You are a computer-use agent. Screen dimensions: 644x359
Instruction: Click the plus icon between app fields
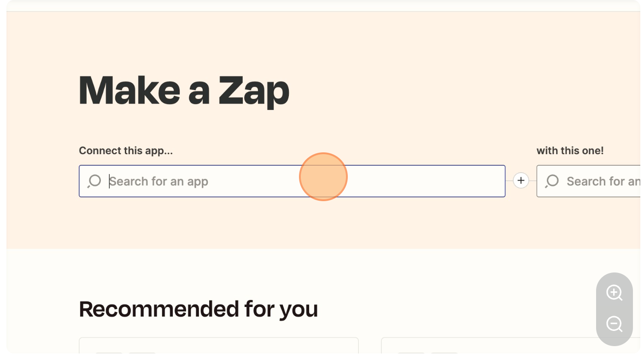coord(521,180)
